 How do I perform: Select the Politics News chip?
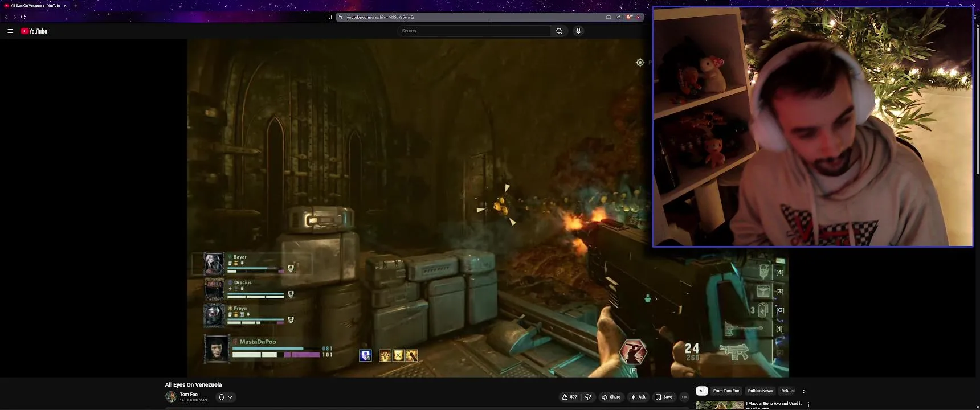pos(760,391)
